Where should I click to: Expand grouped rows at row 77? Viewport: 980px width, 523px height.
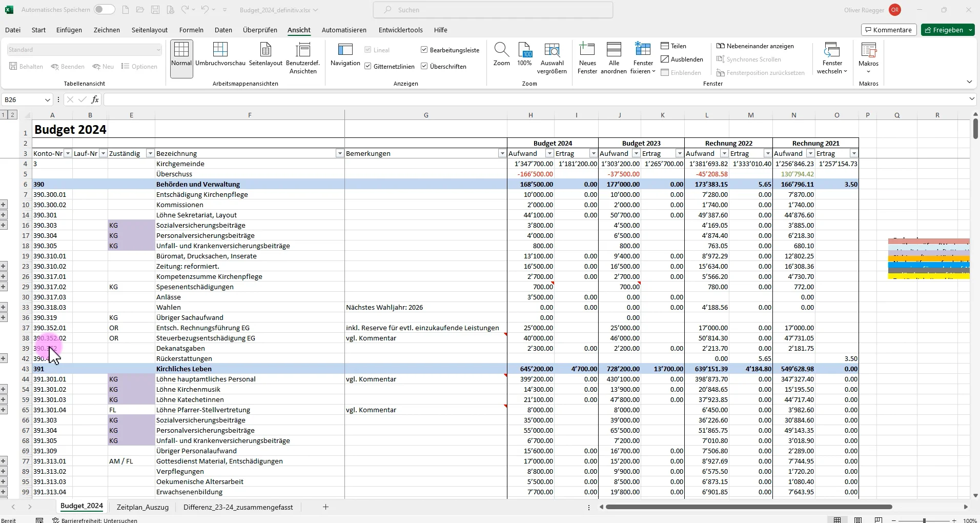coord(4,461)
